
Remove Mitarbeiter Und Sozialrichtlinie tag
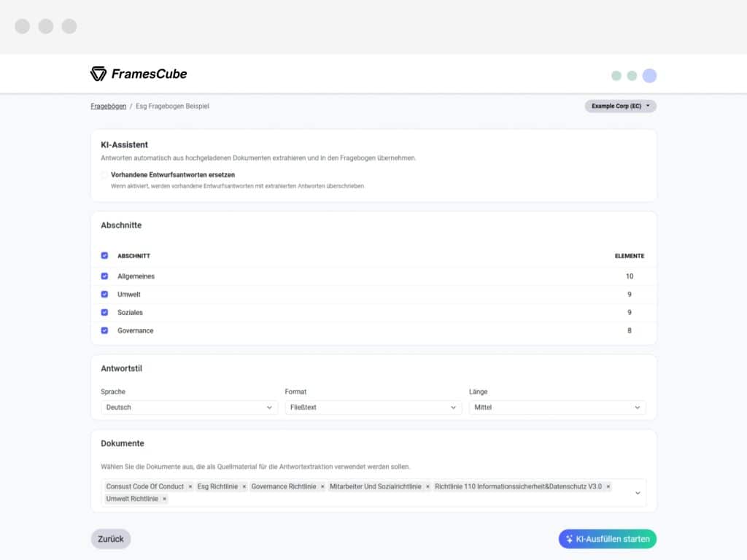pyautogui.click(x=427, y=486)
